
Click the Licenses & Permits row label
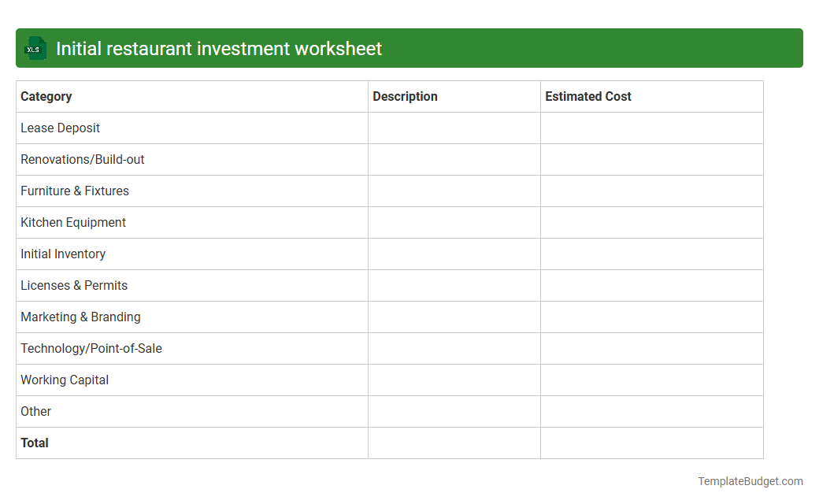(x=74, y=285)
